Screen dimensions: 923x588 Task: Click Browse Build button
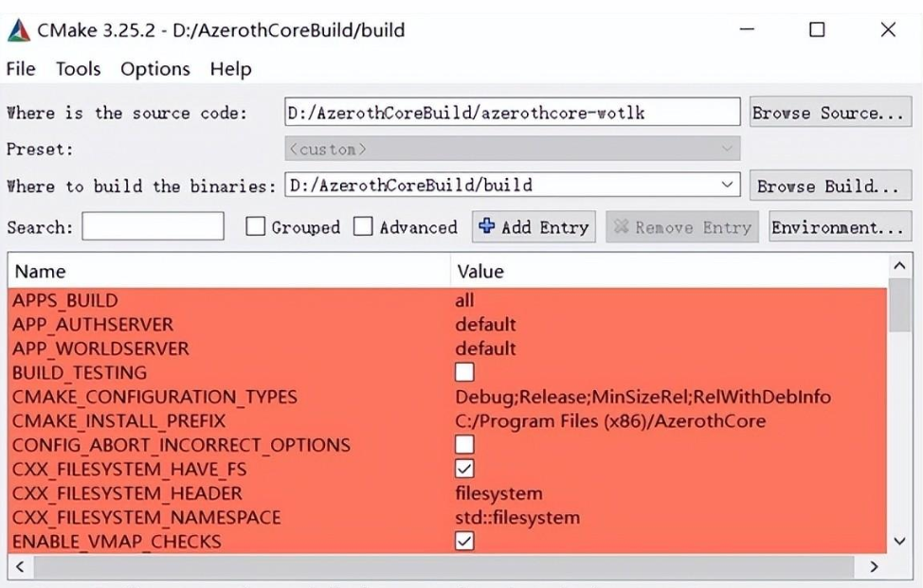tap(830, 186)
